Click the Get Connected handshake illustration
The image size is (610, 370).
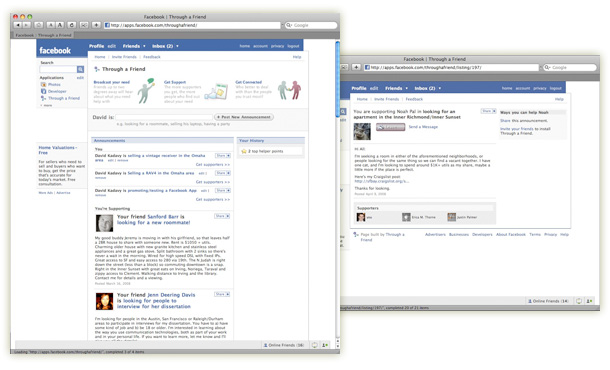(x=290, y=90)
